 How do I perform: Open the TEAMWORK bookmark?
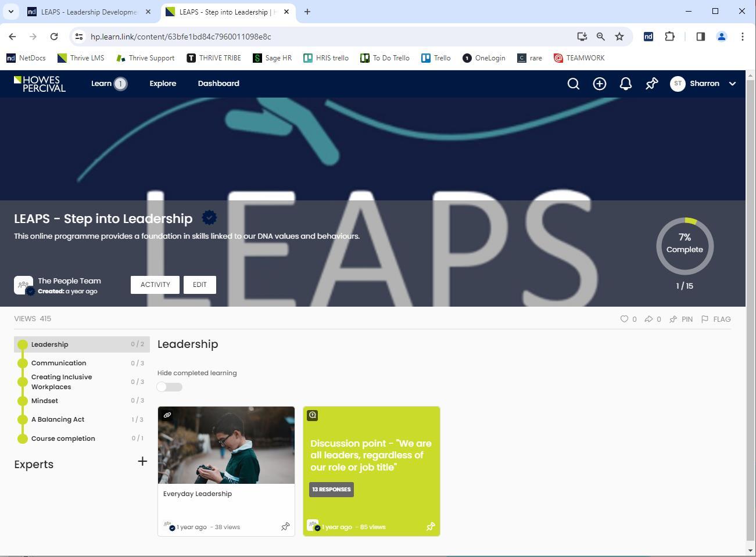[x=579, y=58]
